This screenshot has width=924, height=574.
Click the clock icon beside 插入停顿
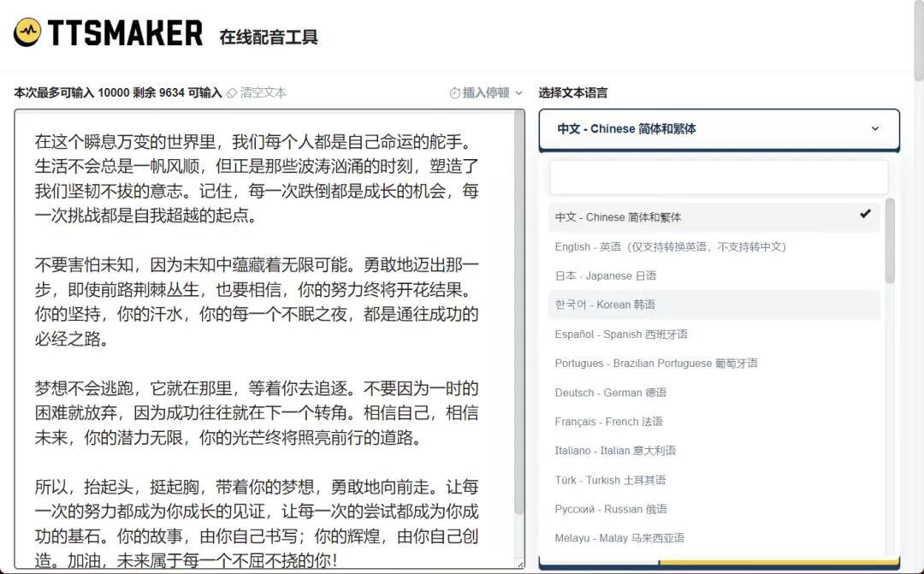click(454, 92)
